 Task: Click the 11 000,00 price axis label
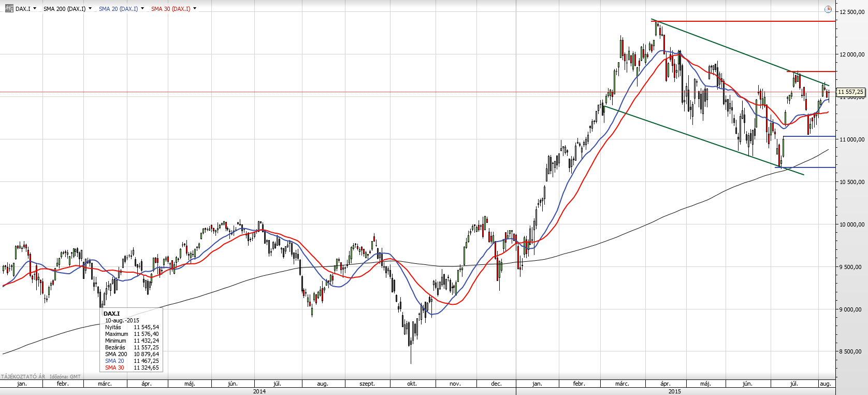click(x=851, y=139)
